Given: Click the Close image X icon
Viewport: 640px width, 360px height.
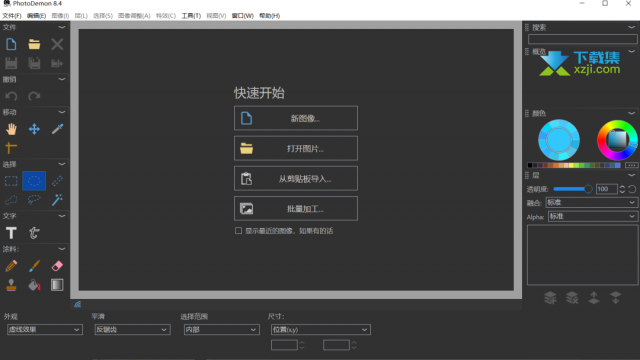Looking at the screenshot, I should 57,44.
